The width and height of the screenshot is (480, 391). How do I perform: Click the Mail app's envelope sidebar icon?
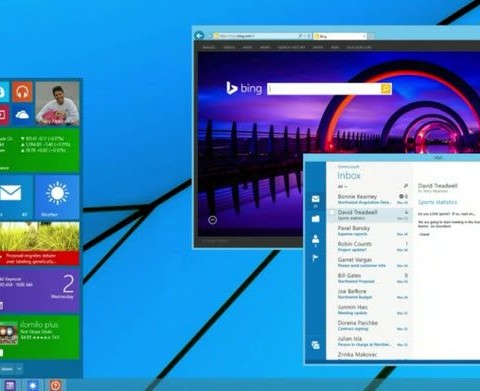point(315,199)
